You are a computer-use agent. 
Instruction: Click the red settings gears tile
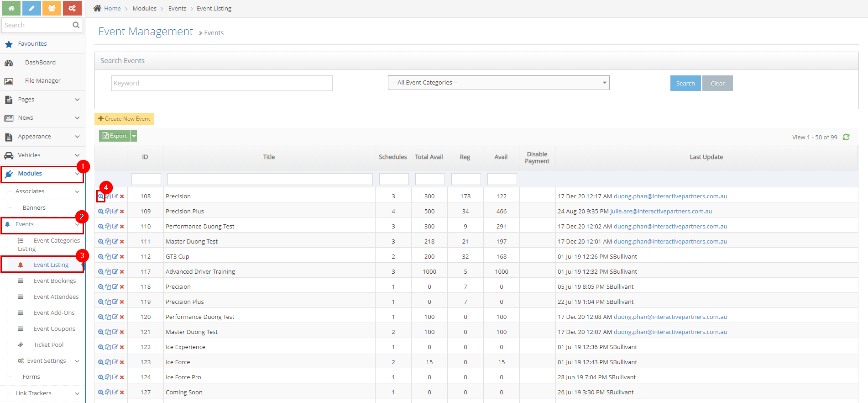pos(72,8)
